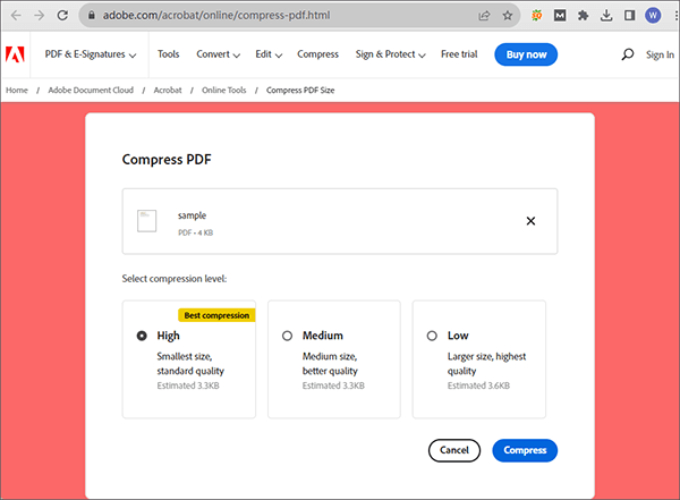The width and height of the screenshot is (680, 500).
Task: Open the Compress menu item
Action: [x=317, y=55]
